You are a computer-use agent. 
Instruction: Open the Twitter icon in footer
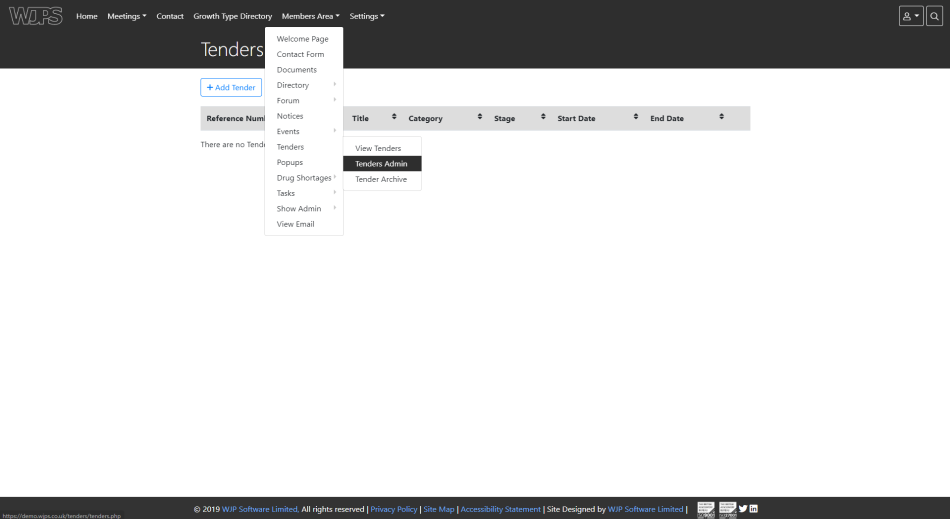click(743, 509)
